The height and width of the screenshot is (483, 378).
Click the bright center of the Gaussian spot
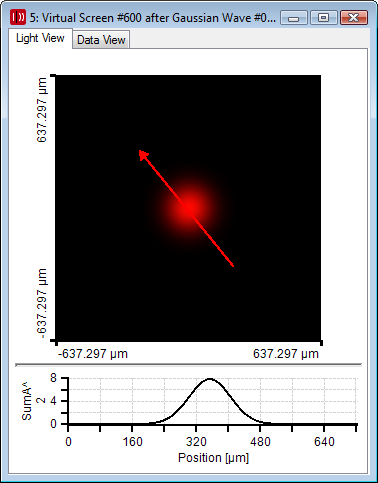coord(190,207)
